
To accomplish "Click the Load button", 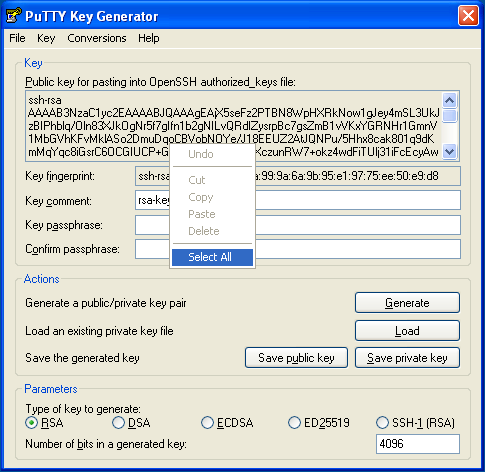I will click(407, 331).
